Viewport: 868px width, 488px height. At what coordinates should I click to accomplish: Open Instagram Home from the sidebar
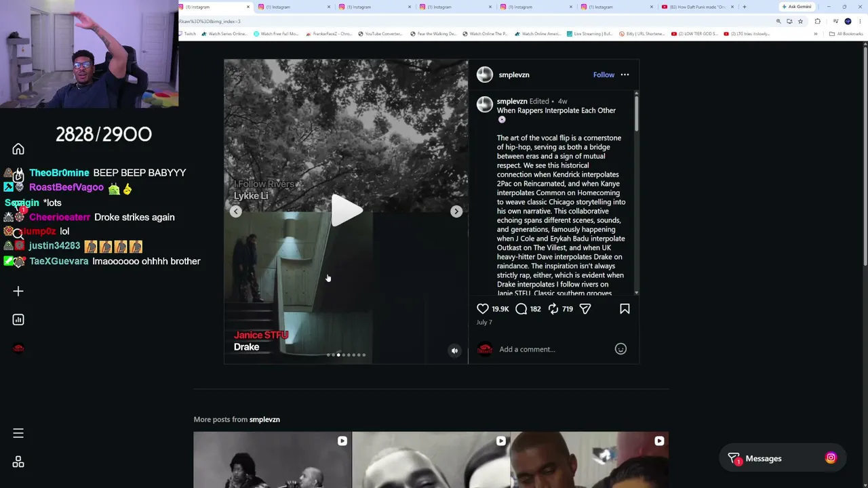[x=18, y=149]
